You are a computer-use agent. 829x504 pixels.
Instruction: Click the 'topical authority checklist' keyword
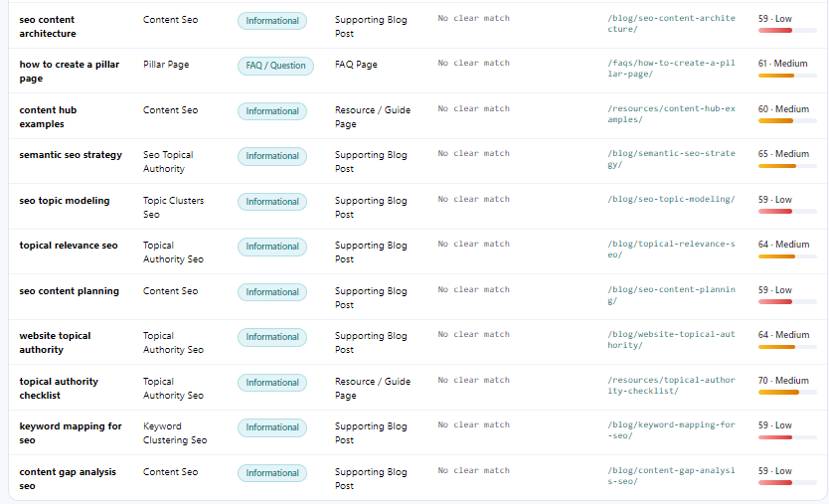click(59, 388)
